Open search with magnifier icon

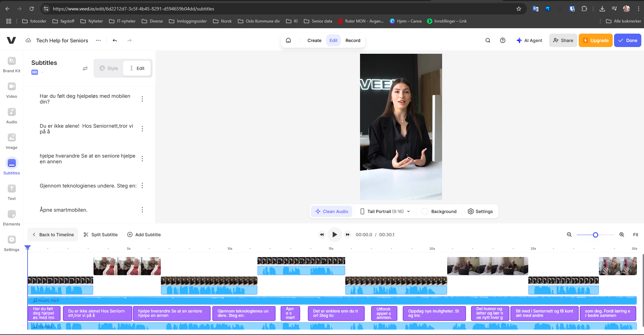point(488,40)
